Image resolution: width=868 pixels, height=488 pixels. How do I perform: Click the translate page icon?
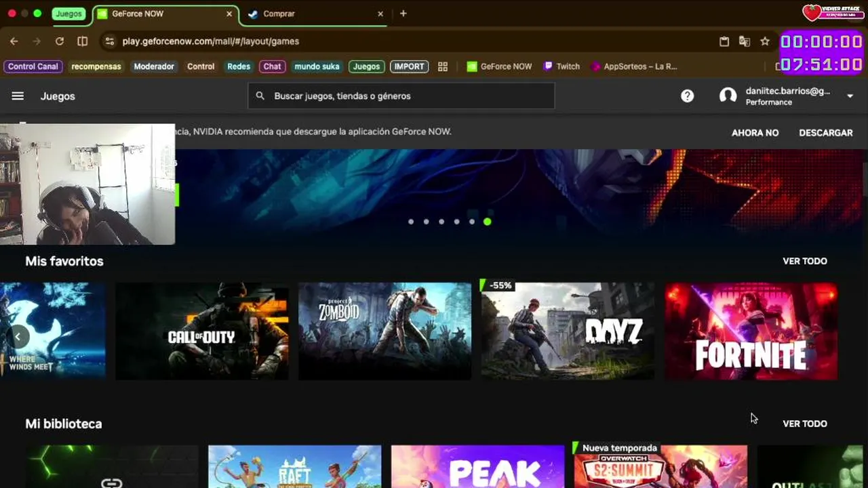(745, 41)
